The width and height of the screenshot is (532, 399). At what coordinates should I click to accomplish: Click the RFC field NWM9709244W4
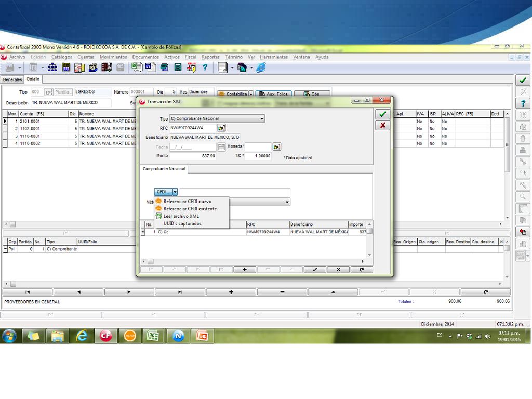point(193,128)
